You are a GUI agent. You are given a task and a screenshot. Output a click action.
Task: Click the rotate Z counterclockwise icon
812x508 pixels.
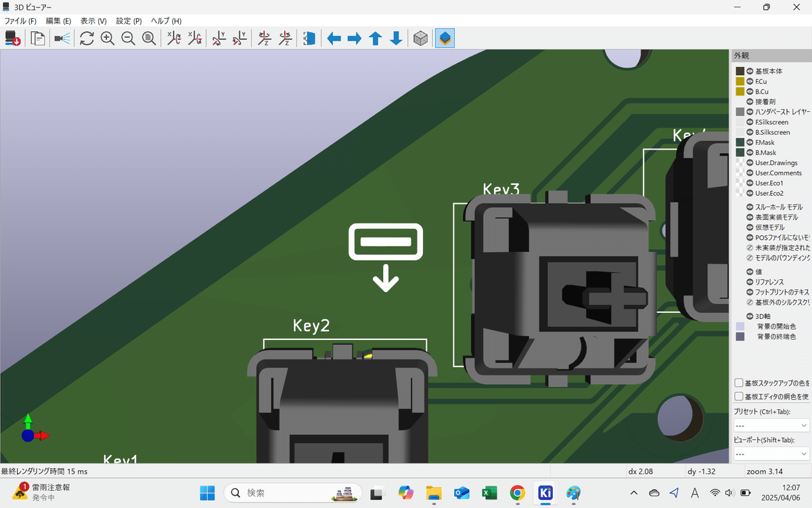click(x=285, y=39)
